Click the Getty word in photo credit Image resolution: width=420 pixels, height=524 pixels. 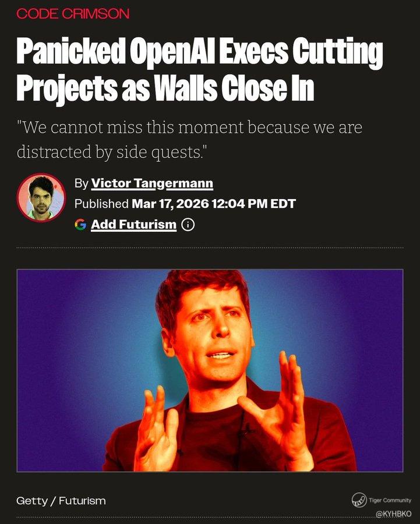point(32,501)
